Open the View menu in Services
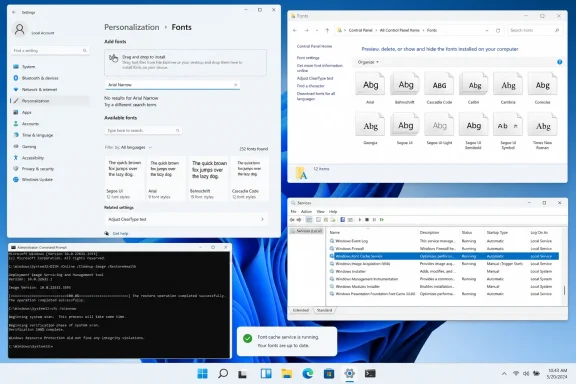The height and width of the screenshot is (384, 576). click(321, 212)
